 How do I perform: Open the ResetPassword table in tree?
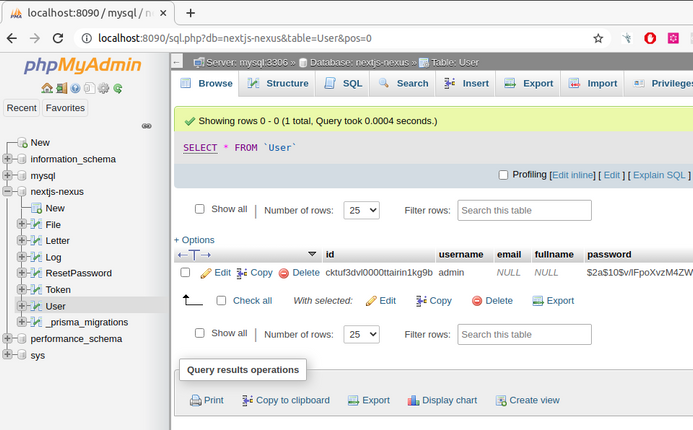79,273
